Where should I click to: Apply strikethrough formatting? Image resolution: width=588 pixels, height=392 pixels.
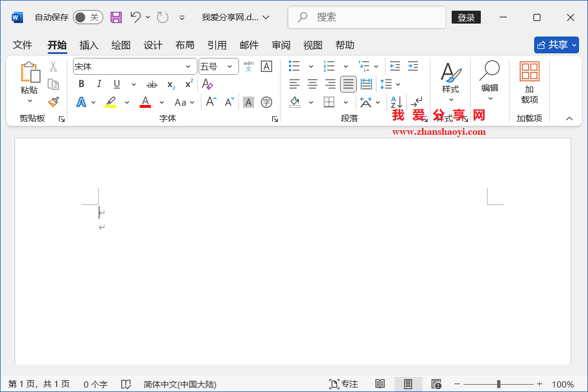[x=152, y=84]
